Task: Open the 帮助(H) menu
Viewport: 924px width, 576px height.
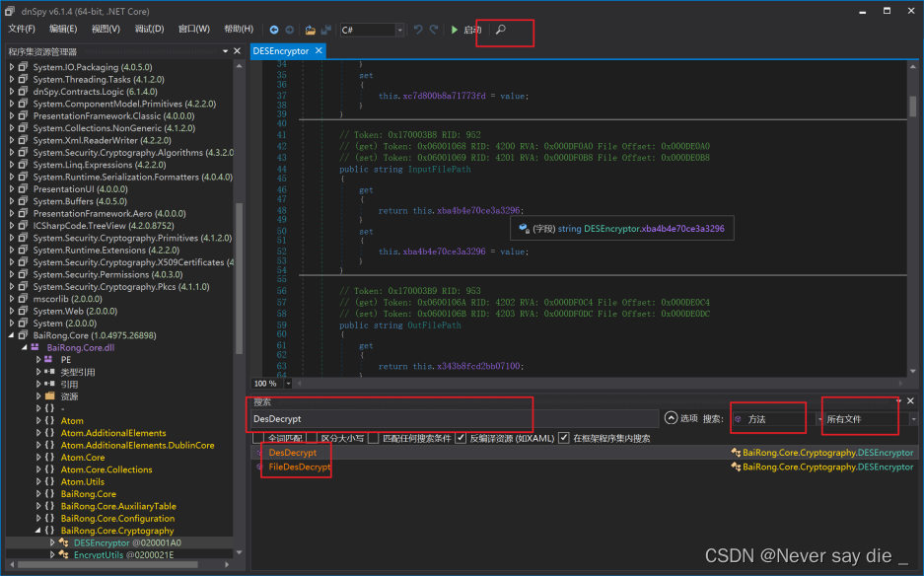Action: (x=239, y=29)
